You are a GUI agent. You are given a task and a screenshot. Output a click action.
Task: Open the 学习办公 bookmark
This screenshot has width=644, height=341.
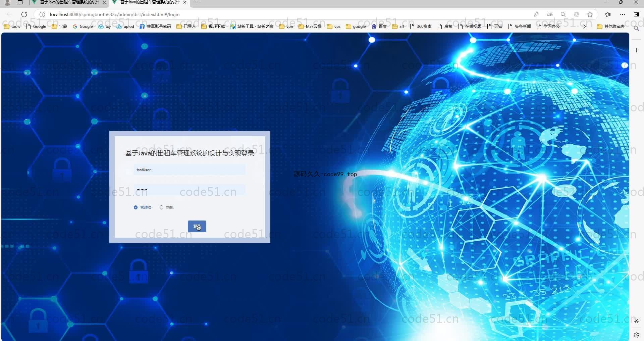(548, 27)
